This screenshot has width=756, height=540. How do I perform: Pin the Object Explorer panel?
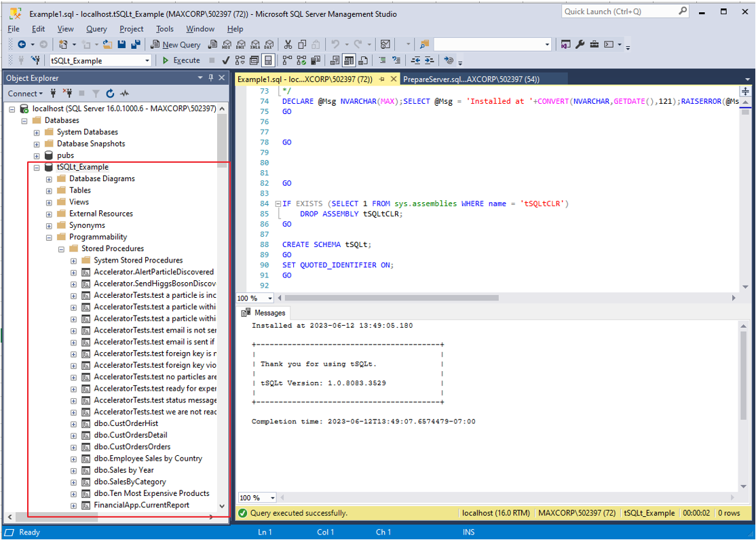point(211,77)
